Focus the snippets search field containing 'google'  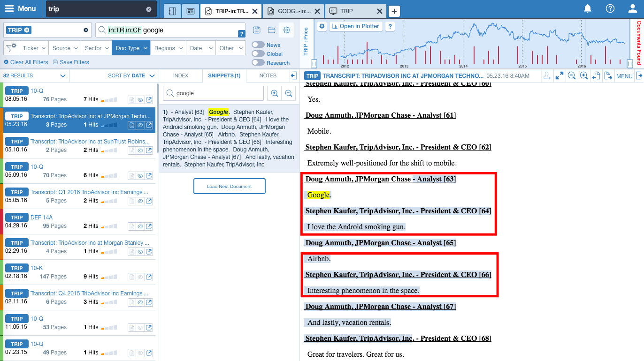pos(214,93)
